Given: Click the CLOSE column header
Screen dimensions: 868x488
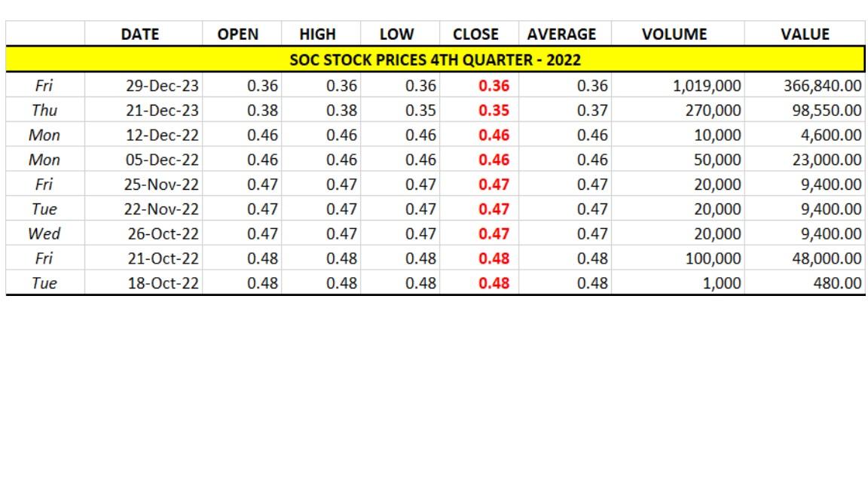Looking at the screenshot, I should pyautogui.click(x=475, y=35).
